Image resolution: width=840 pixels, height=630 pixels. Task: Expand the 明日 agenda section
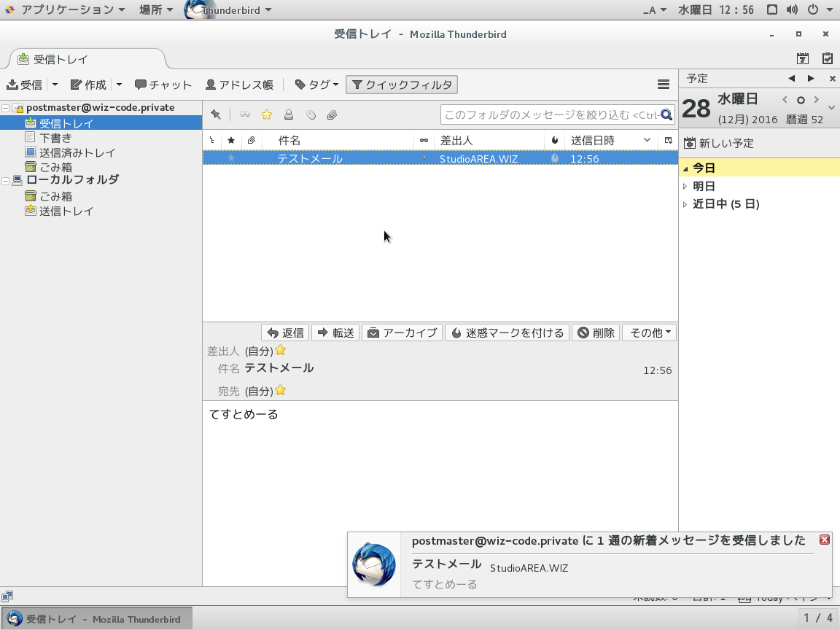(685, 187)
